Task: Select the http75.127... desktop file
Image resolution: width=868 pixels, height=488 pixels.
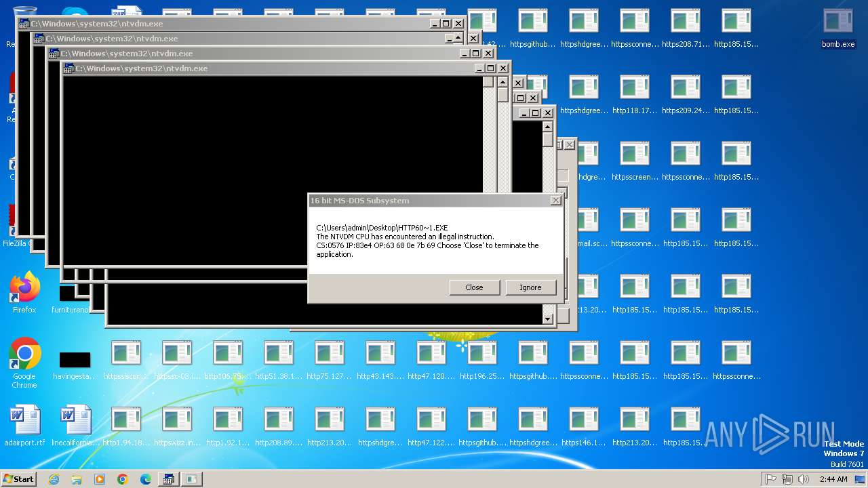Action: pos(330,361)
